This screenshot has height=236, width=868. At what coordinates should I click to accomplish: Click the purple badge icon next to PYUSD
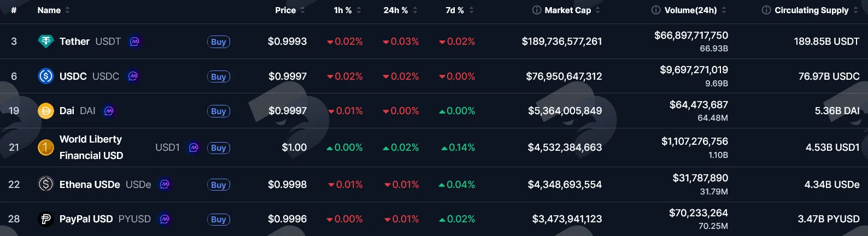pos(165,219)
